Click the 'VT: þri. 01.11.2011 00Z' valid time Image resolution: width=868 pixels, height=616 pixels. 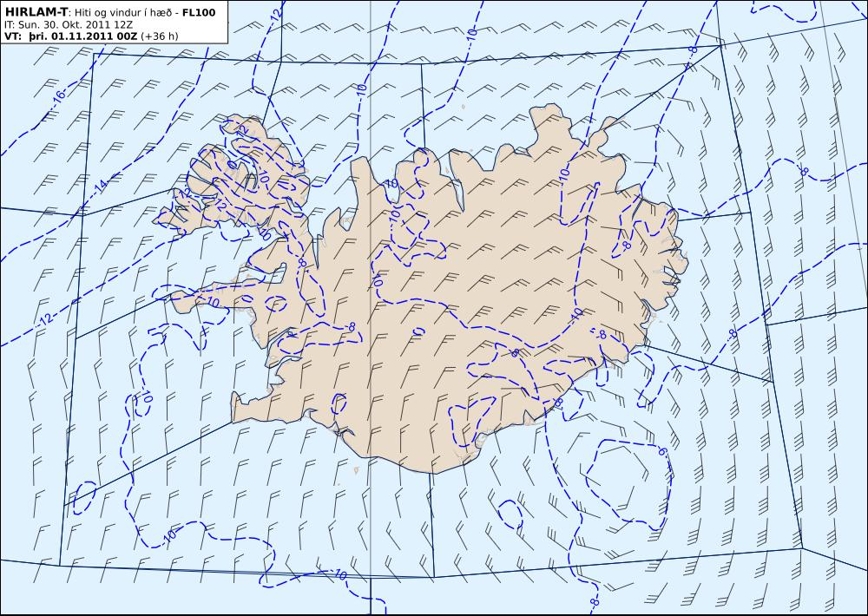71,36
